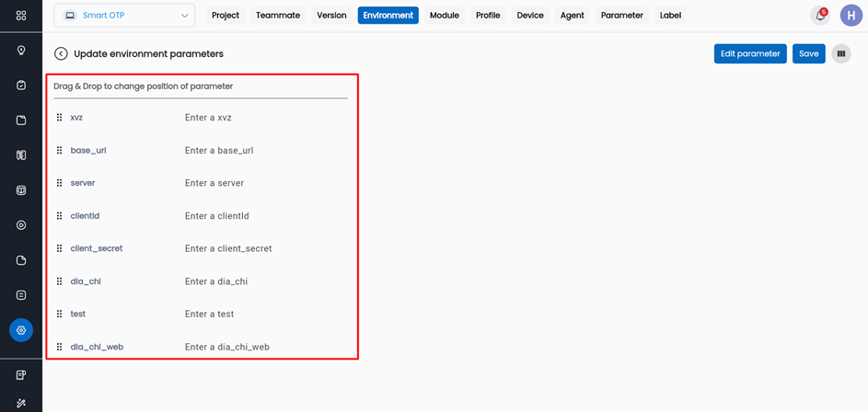Image resolution: width=868 pixels, height=412 pixels.
Task: Go to the Teammate tab
Action: click(277, 16)
